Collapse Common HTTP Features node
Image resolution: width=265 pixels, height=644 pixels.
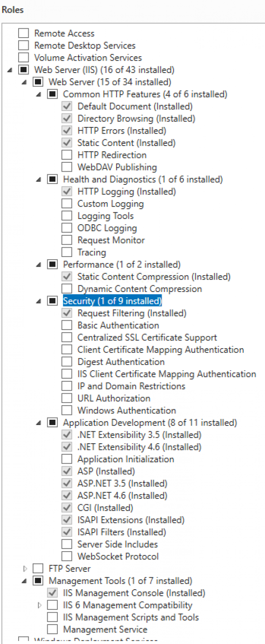tap(39, 94)
